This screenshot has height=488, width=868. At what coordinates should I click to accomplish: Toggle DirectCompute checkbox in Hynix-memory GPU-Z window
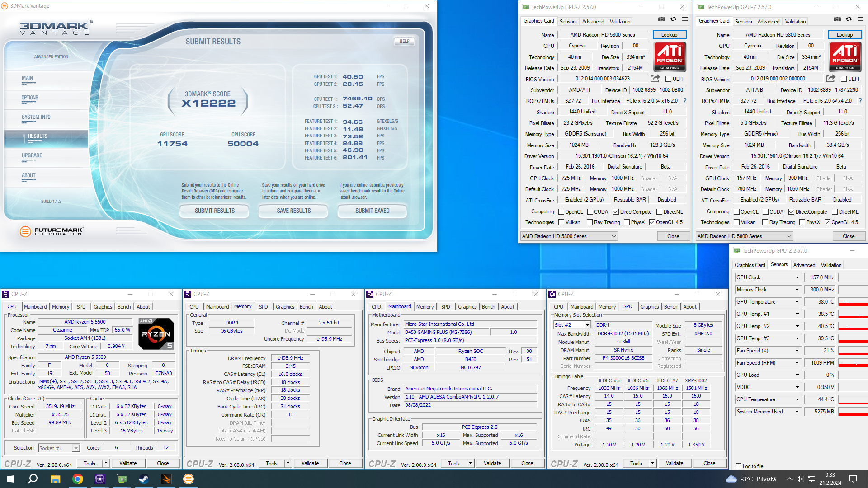791,212
